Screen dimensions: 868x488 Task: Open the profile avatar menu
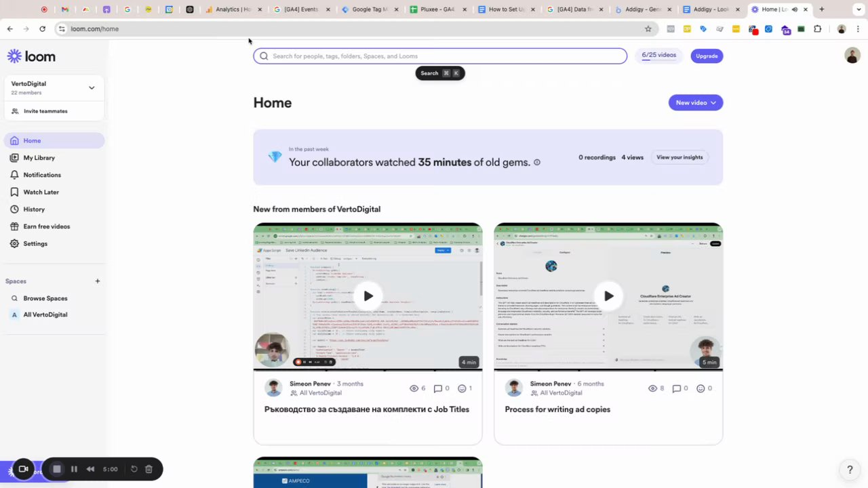[852, 56]
